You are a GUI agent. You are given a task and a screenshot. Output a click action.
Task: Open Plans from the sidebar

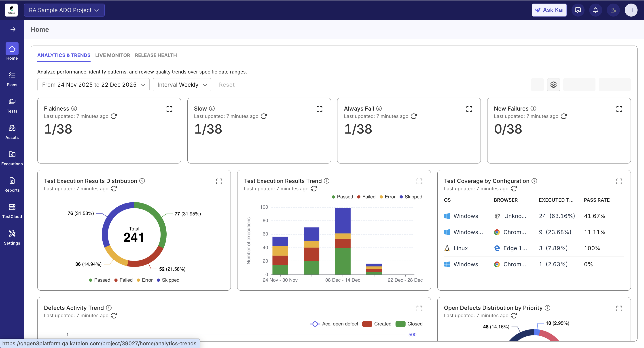point(12,79)
